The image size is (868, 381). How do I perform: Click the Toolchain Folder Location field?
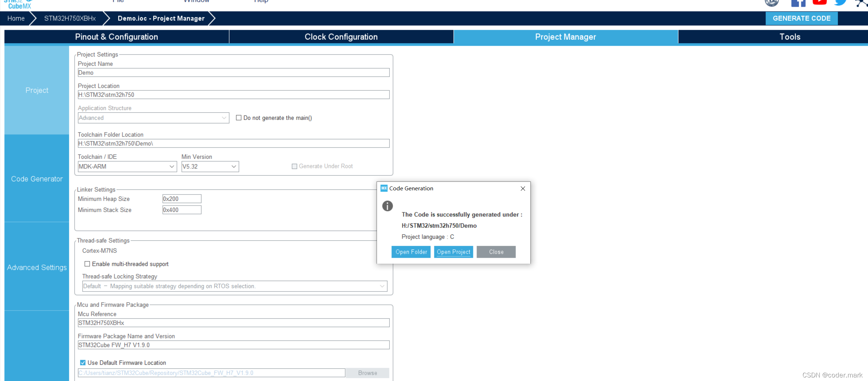[233, 144]
